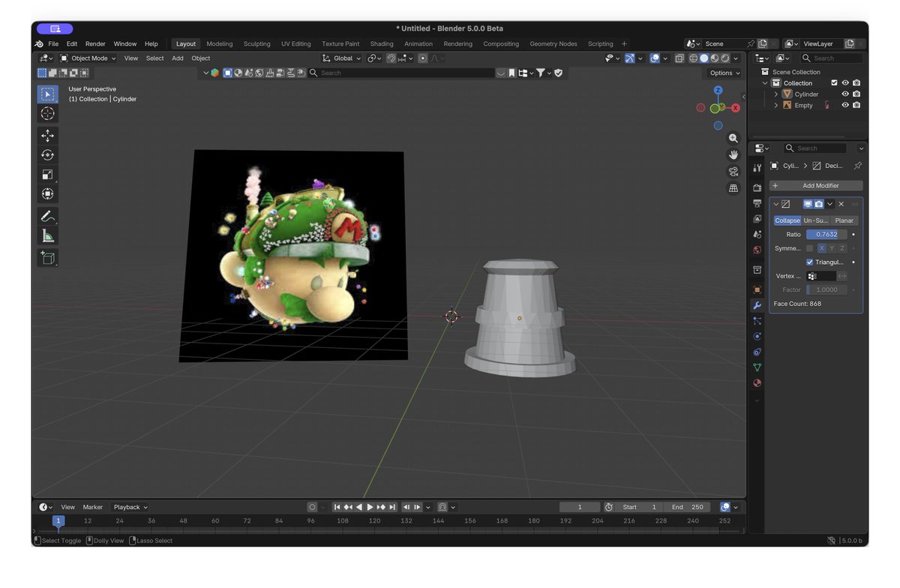This screenshot has width=900, height=588.
Task: Open the World properties tab
Action: tap(757, 250)
